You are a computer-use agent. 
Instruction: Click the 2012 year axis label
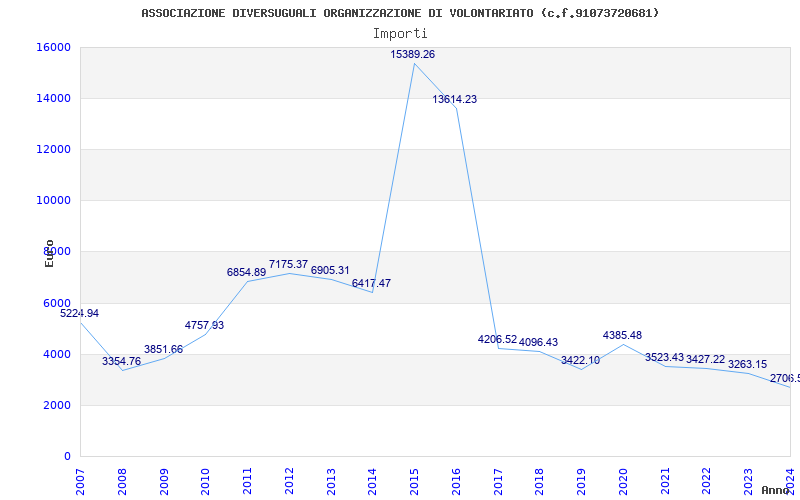pyautogui.click(x=289, y=482)
